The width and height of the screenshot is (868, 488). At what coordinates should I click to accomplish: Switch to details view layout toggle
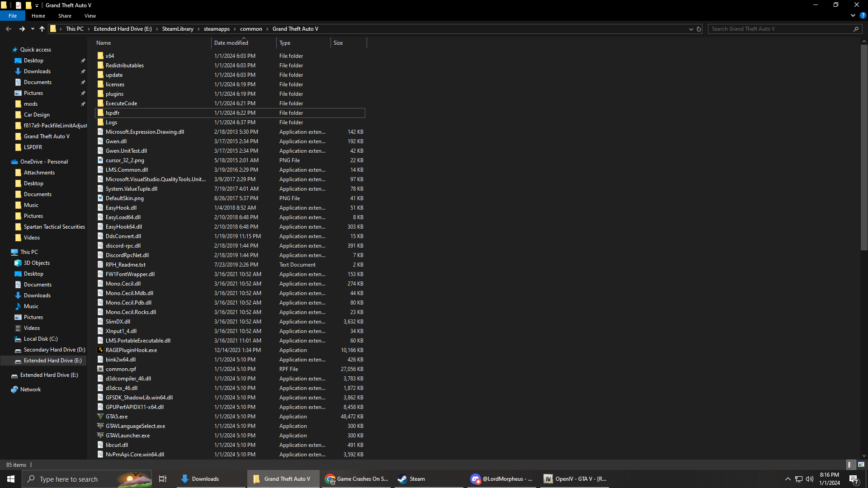(x=849, y=465)
